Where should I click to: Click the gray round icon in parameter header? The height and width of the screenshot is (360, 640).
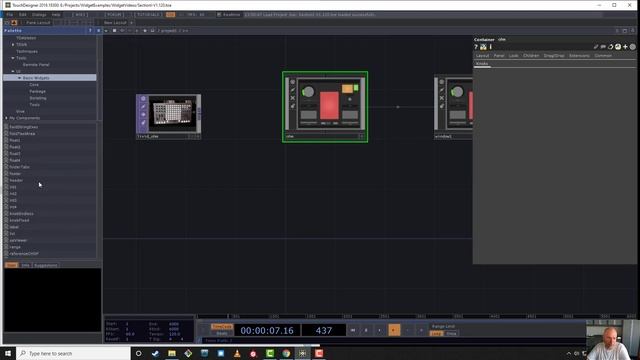click(633, 47)
